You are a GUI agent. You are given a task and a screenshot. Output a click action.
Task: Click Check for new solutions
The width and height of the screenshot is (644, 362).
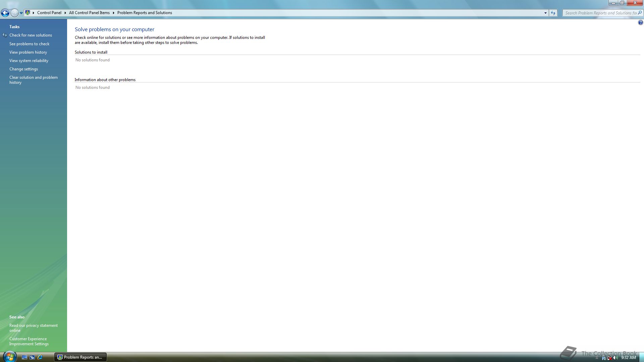tap(31, 35)
